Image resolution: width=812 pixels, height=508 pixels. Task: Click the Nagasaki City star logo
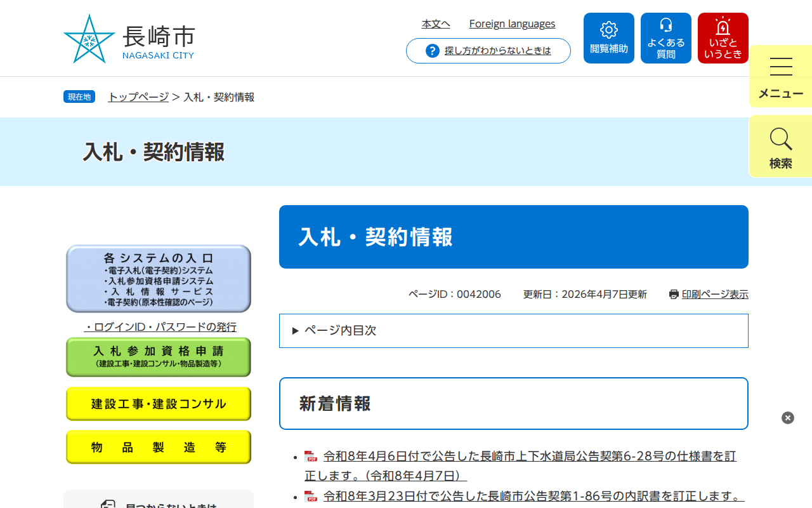click(x=90, y=37)
